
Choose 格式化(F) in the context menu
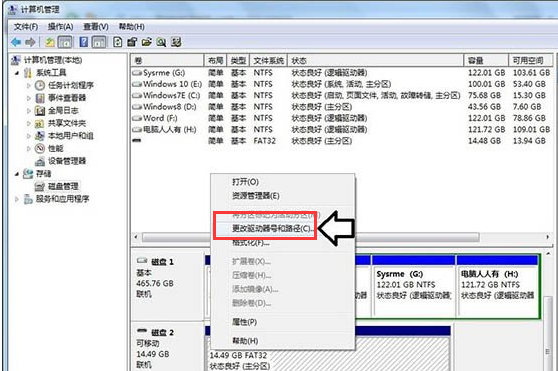[283, 243]
